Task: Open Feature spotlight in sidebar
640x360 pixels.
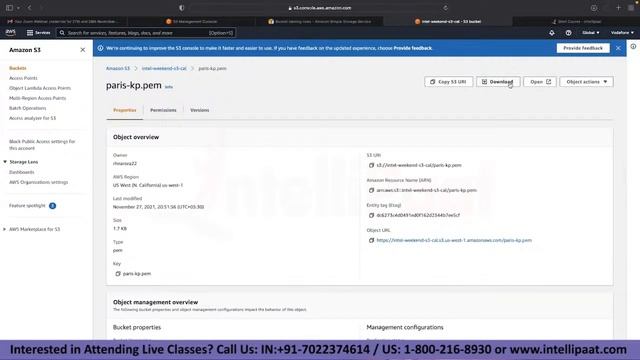Action: [x=27, y=206]
